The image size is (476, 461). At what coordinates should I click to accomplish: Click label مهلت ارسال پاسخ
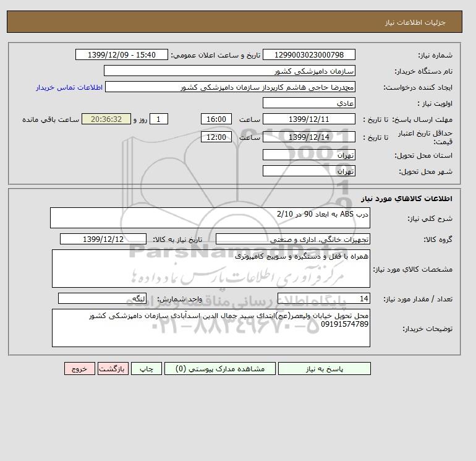(x=422, y=119)
